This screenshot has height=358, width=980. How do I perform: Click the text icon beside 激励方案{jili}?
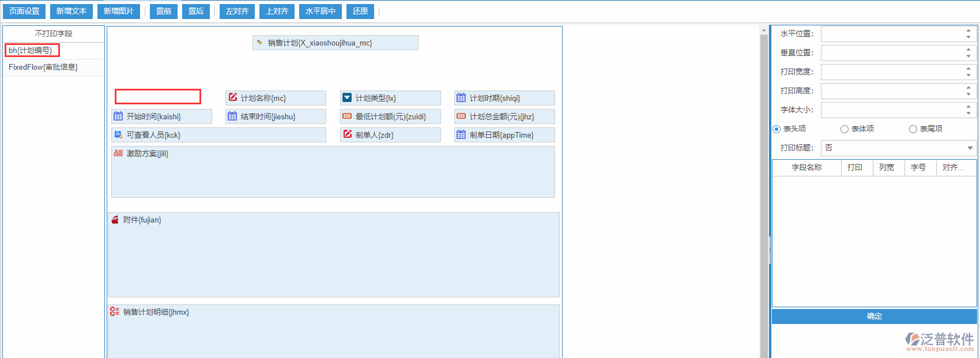click(118, 153)
